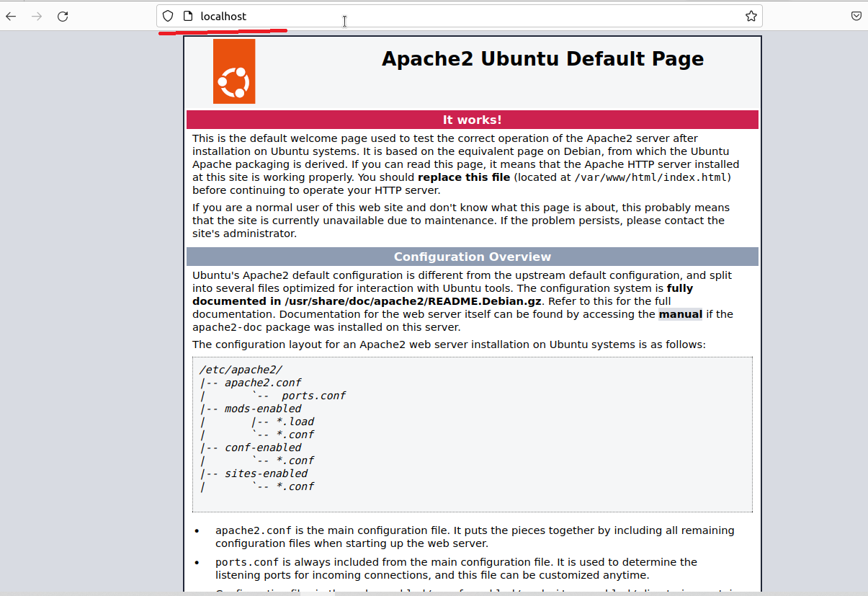Go back using the browser back arrow
This screenshot has height=596, width=868.
pos(11,16)
